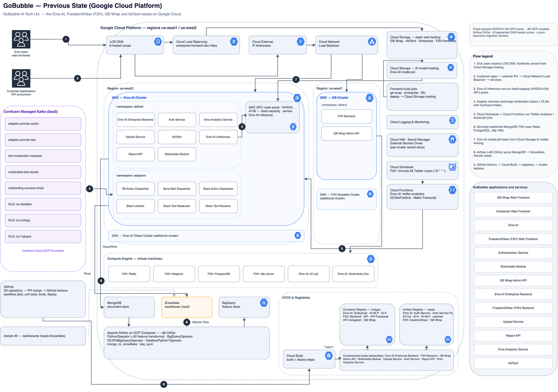This screenshot has height=392, width=558.
Task: Click the BigQuery feature store icon
Action: [264, 303]
